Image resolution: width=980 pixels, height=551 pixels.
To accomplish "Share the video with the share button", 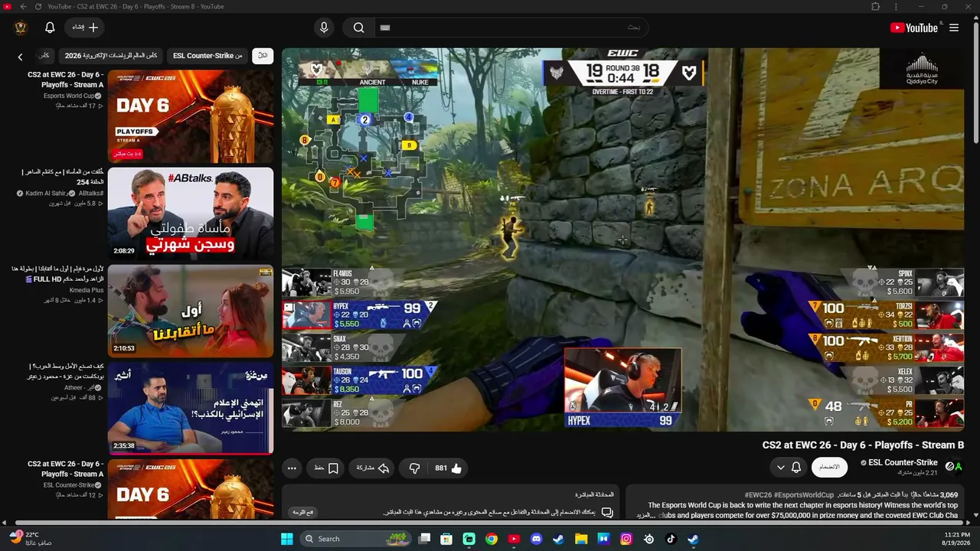I will [373, 468].
